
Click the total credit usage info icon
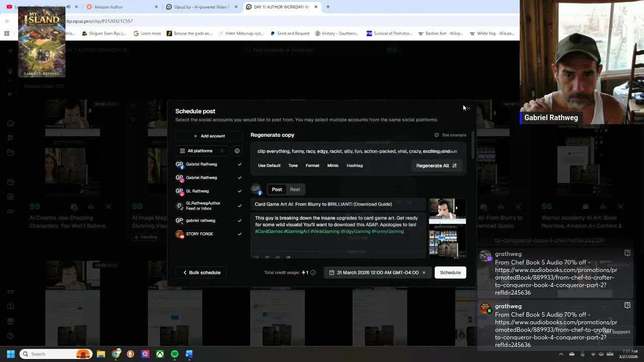tap(313, 273)
